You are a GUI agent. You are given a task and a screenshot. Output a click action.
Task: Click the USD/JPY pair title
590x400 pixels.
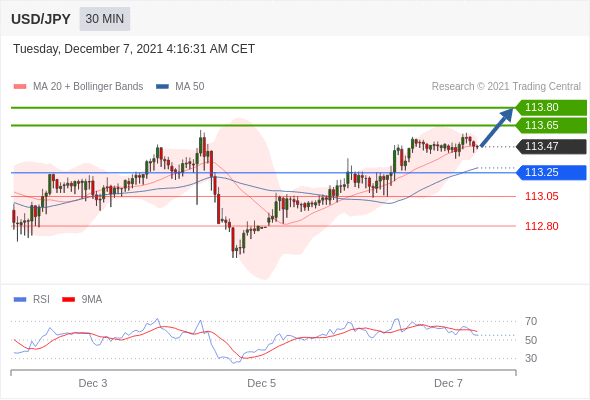pyautogui.click(x=41, y=19)
